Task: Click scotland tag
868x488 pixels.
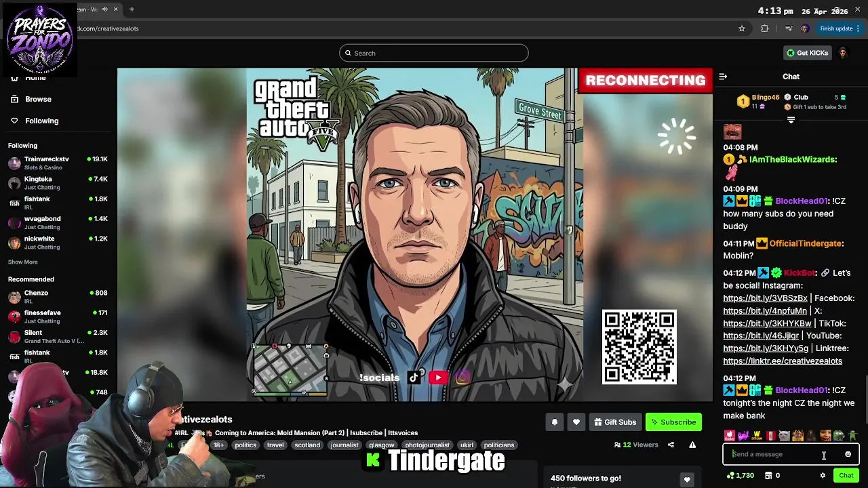Action: click(x=307, y=445)
